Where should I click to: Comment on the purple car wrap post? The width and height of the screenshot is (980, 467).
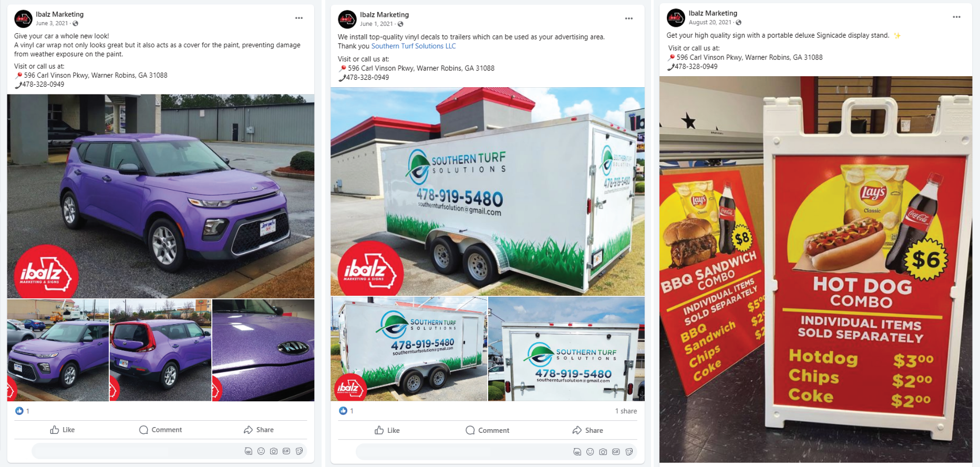click(160, 430)
